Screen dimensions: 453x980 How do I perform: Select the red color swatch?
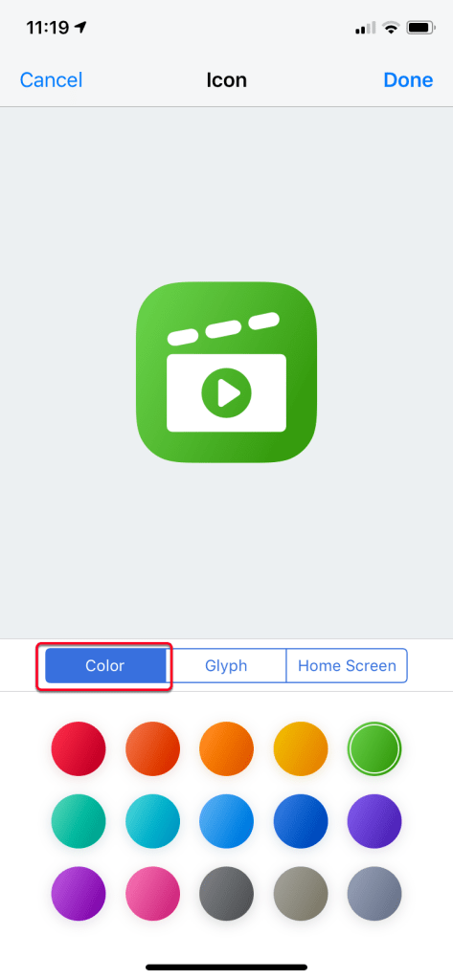pos(79,748)
